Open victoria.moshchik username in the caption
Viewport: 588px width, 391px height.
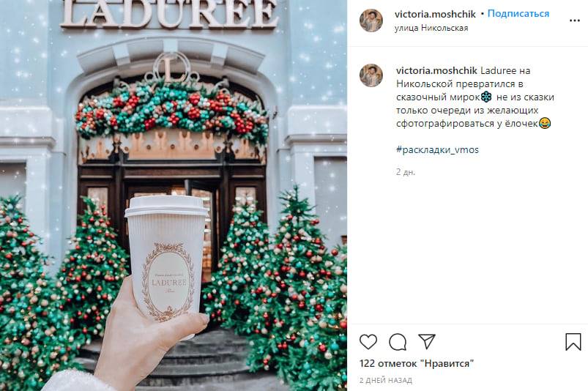436,70
